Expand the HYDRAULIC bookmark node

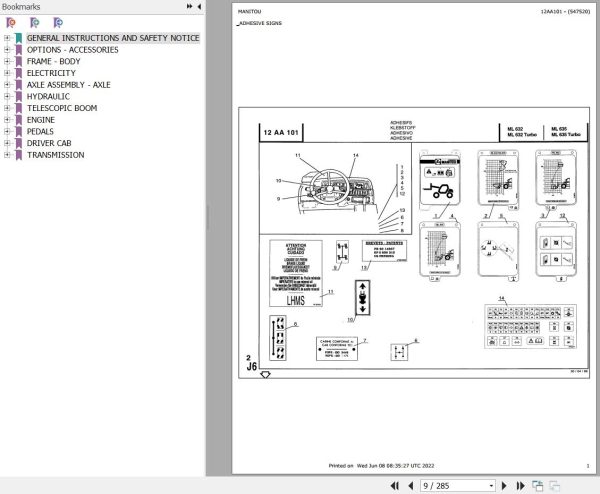(7, 96)
